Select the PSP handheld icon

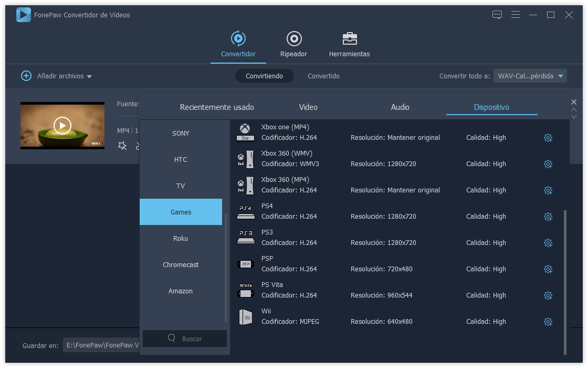coord(246,264)
